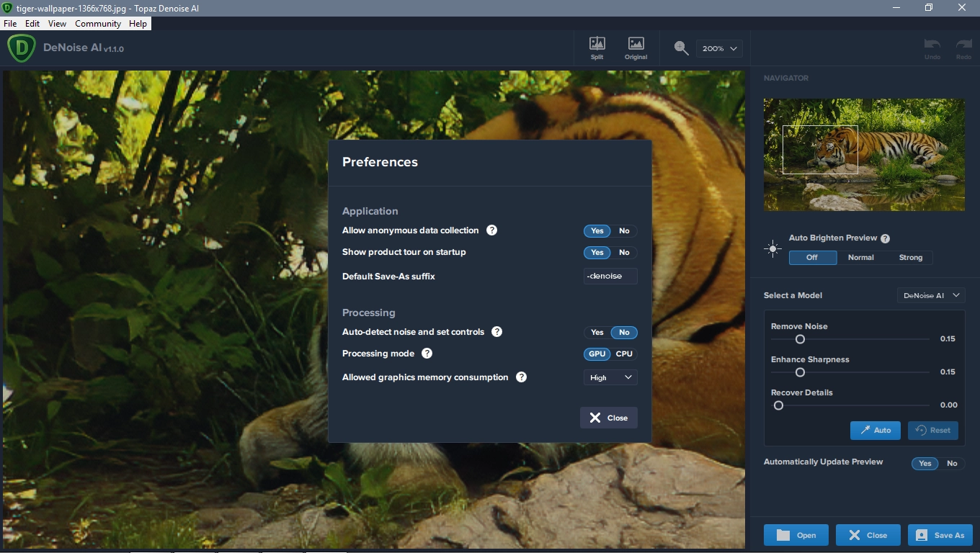Set Auto Brighten Preview to Strong

[911, 258]
